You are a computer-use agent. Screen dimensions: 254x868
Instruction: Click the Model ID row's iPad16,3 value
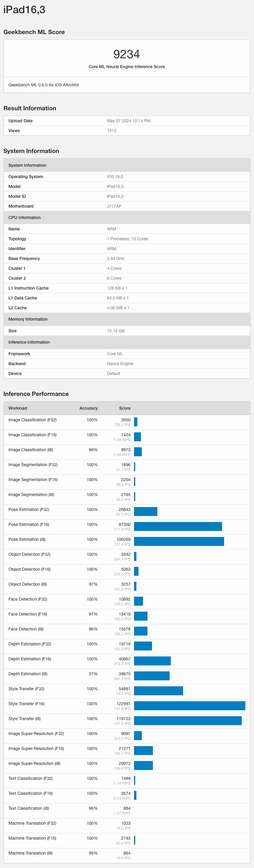pyautogui.click(x=115, y=196)
